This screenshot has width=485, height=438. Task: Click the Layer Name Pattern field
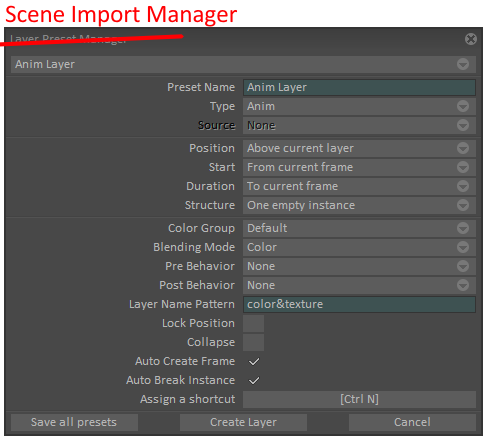[359, 304]
